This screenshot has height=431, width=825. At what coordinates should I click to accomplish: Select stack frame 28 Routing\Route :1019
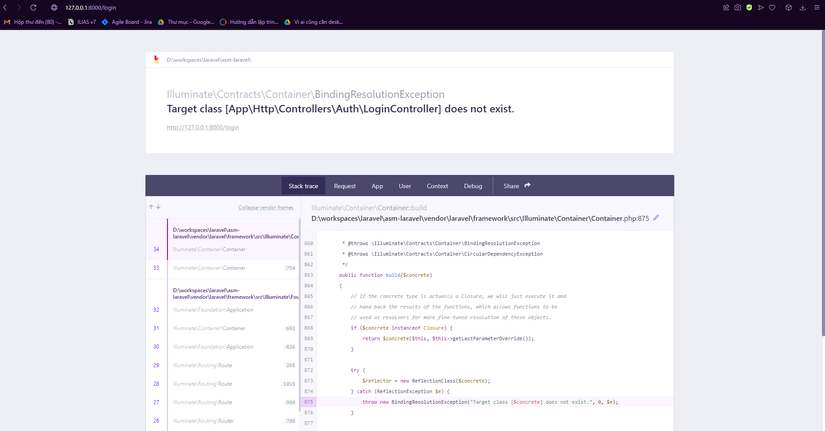click(x=223, y=384)
